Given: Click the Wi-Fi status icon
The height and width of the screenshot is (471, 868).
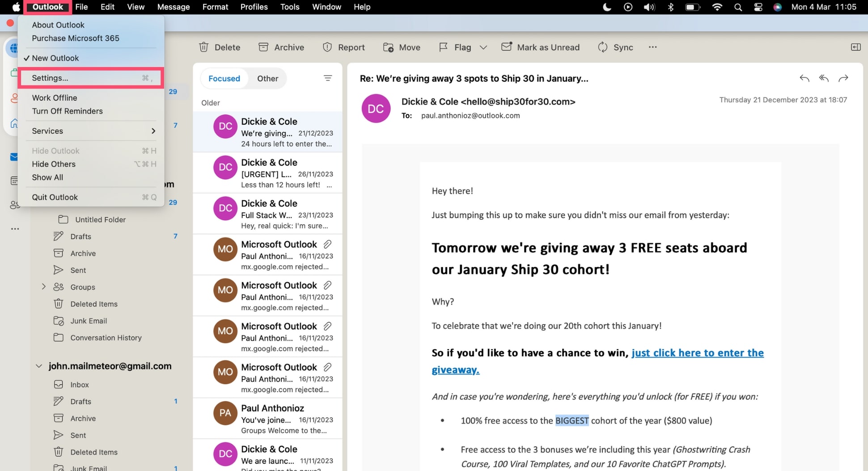Looking at the screenshot, I should [x=717, y=7].
